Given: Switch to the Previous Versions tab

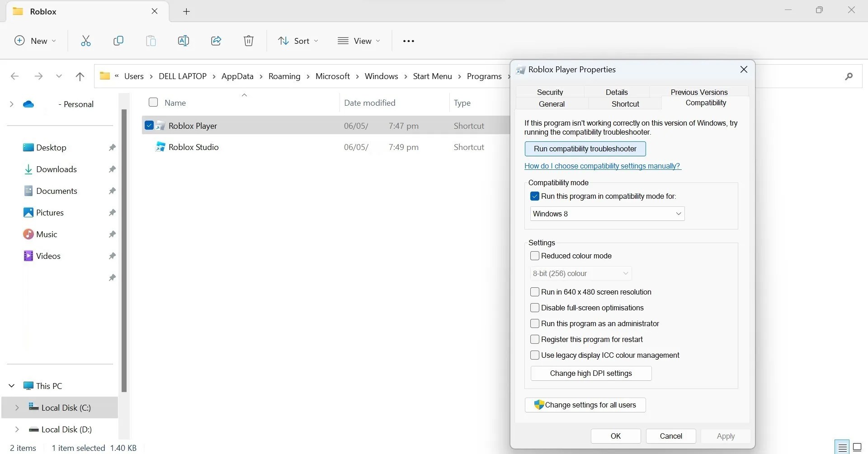Looking at the screenshot, I should tap(699, 92).
